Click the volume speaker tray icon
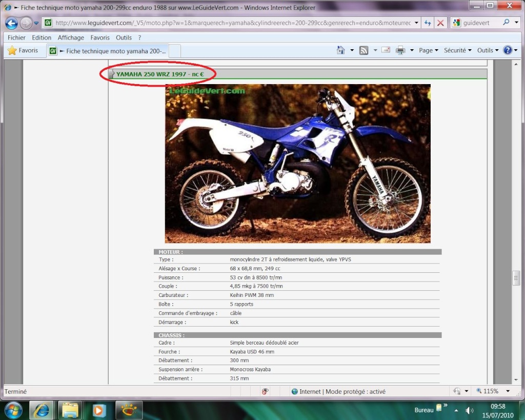Image resolution: width=525 pixels, height=420 pixels. [x=469, y=410]
